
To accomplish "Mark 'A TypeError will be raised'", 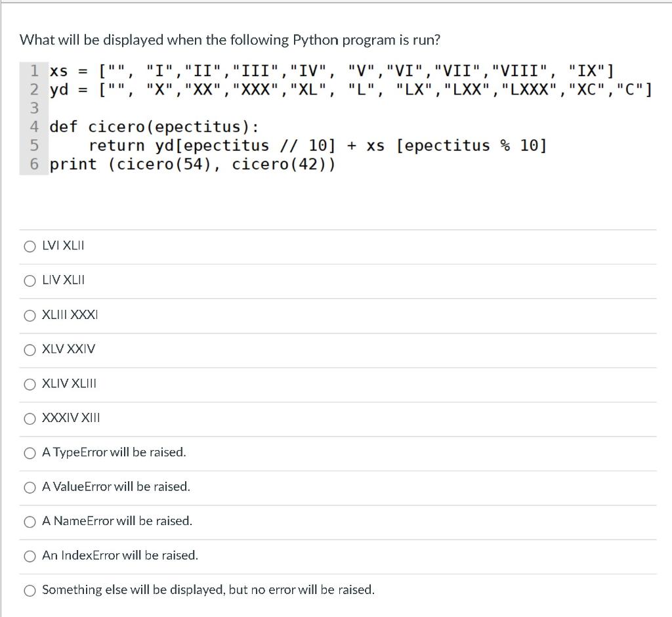I will tap(30, 453).
